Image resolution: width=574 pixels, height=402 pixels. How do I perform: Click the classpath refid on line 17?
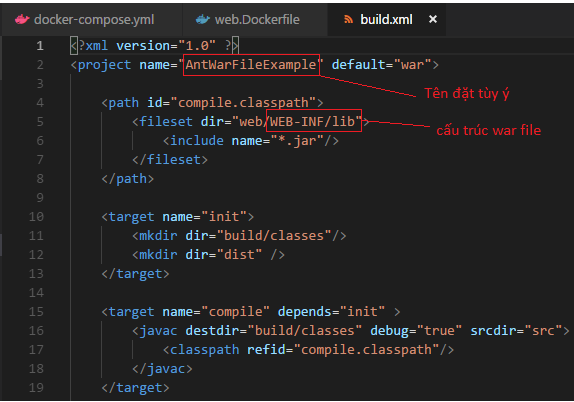tap(366, 350)
